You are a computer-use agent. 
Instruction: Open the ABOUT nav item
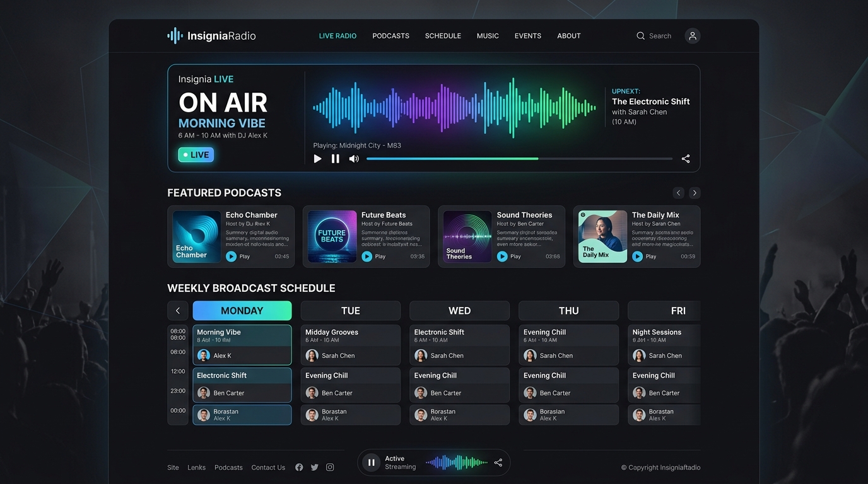coord(569,36)
